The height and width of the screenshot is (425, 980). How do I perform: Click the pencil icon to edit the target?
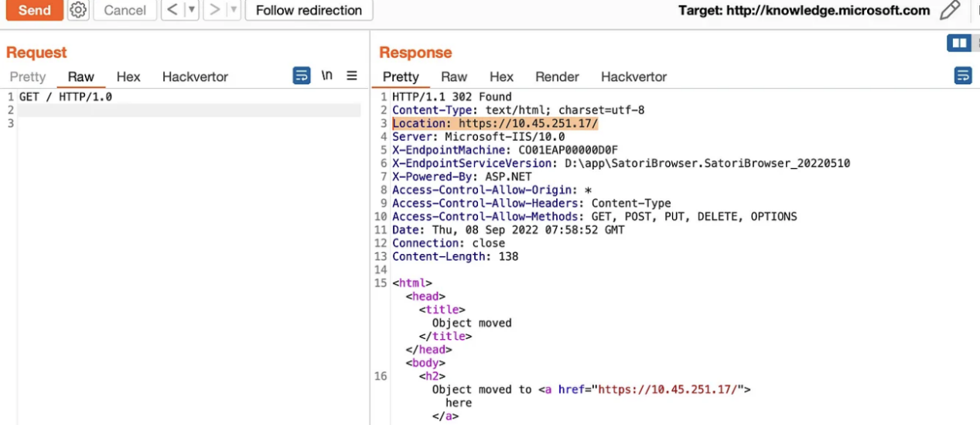950,10
